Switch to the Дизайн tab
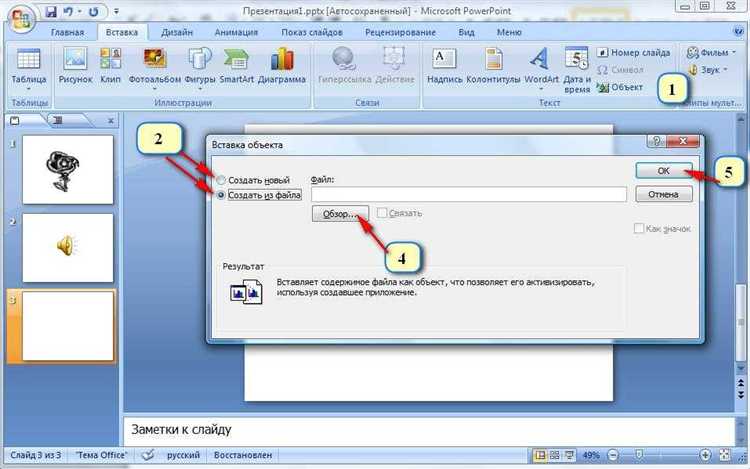 (x=177, y=33)
